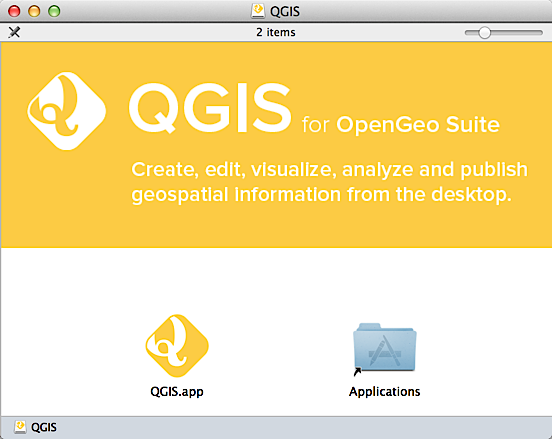The height and width of the screenshot is (439, 552).
Task: Zoom the QGIS window with green button
Action: (x=54, y=11)
